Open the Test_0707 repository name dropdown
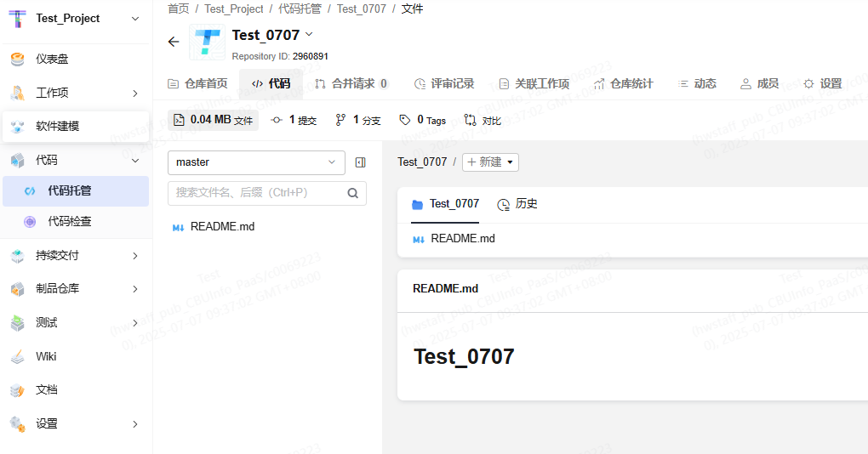Image resolution: width=868 pixels, height=454 pixels. pyautogui.click(x=309, y=34)
